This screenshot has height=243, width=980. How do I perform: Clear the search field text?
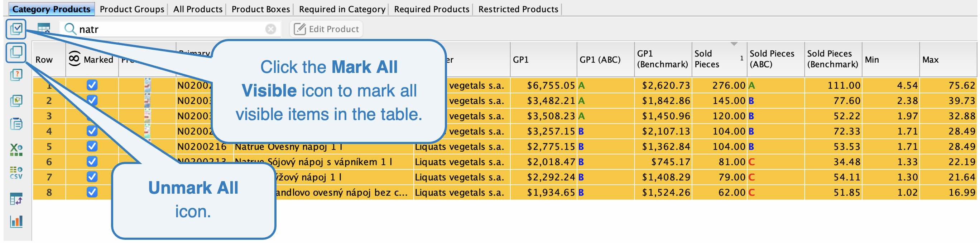[270, 29]
